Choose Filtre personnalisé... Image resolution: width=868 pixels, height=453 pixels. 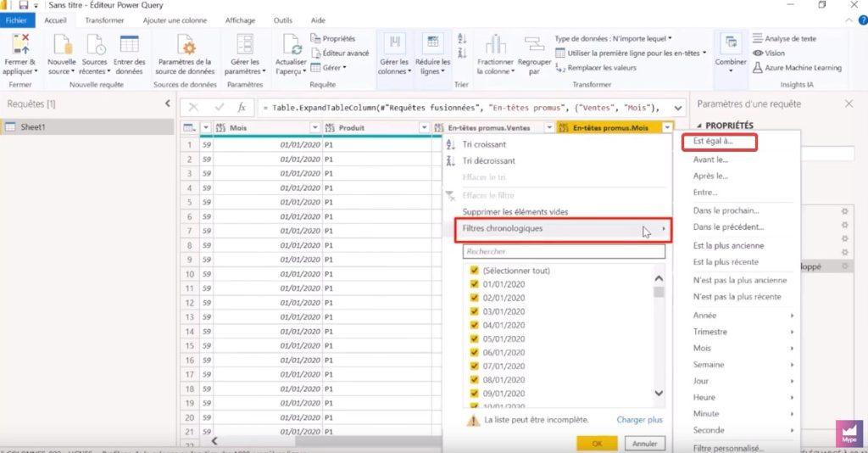point(728,447)
